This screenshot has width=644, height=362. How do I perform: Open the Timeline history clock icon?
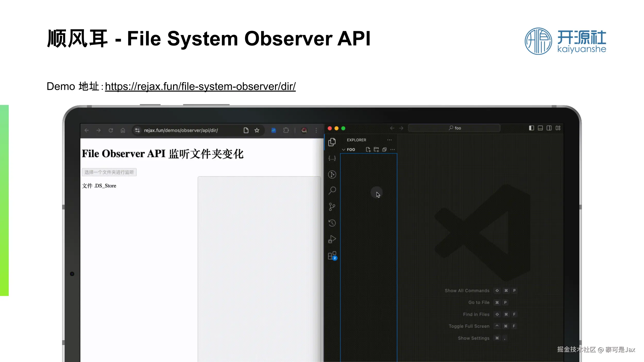[x=332, y=223]
